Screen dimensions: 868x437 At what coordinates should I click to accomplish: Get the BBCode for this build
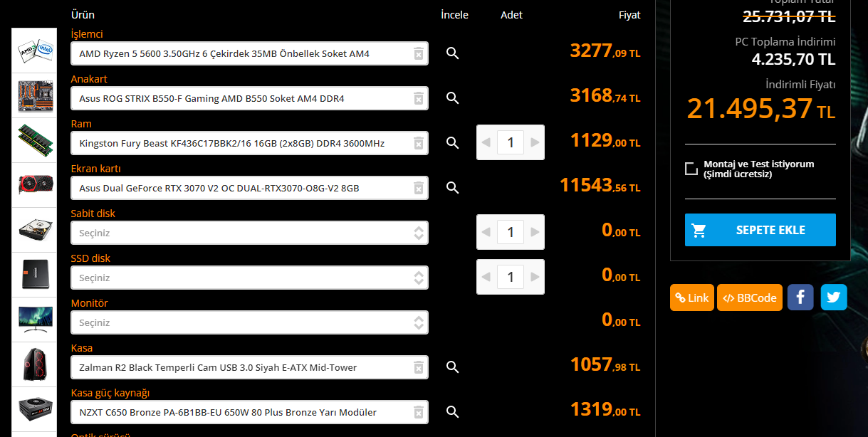(750, 298)
